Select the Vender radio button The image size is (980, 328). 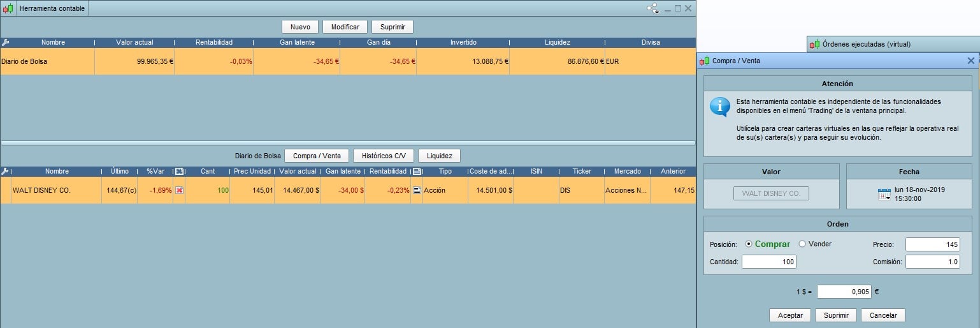click(802, 244)
